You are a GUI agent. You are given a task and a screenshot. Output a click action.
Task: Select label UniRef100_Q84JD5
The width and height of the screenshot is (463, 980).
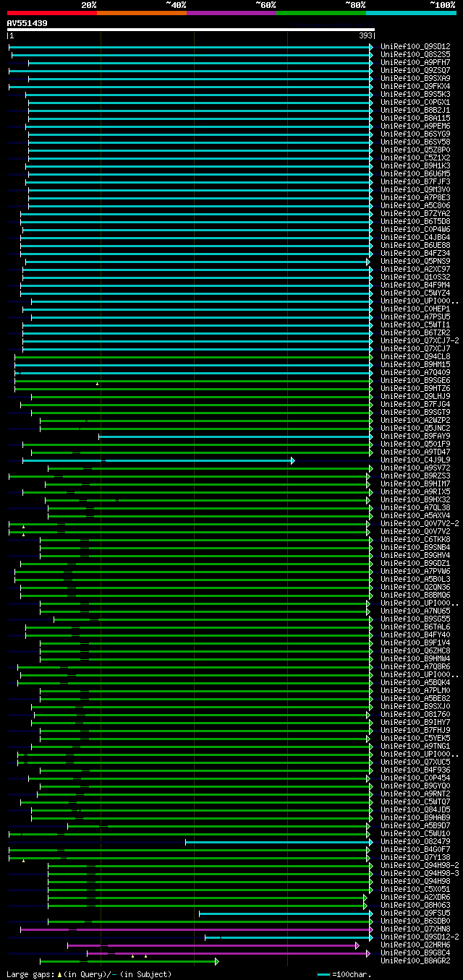(x=415, y=810)
